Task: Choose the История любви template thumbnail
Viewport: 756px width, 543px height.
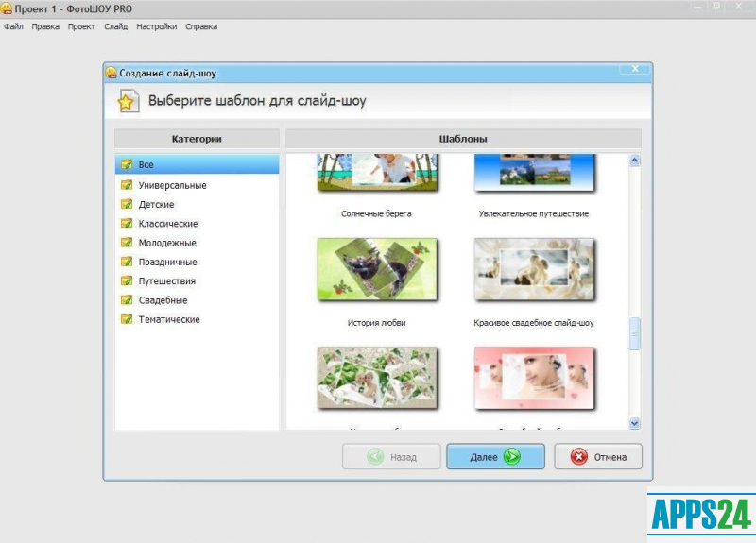Action: pyautogui.click(x=376, y=272)
